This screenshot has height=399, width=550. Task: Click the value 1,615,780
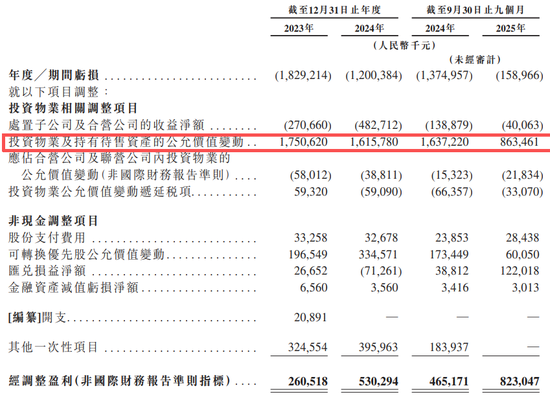[x=374, y=142]
